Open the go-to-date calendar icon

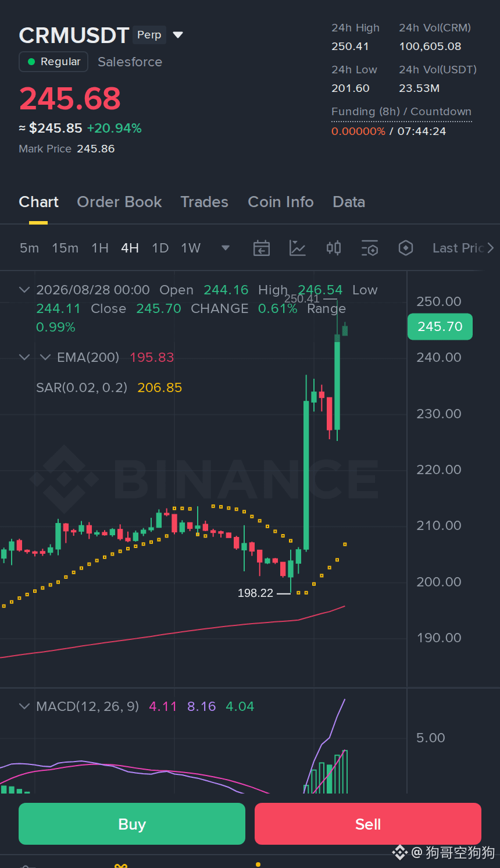tap(262, 248)
